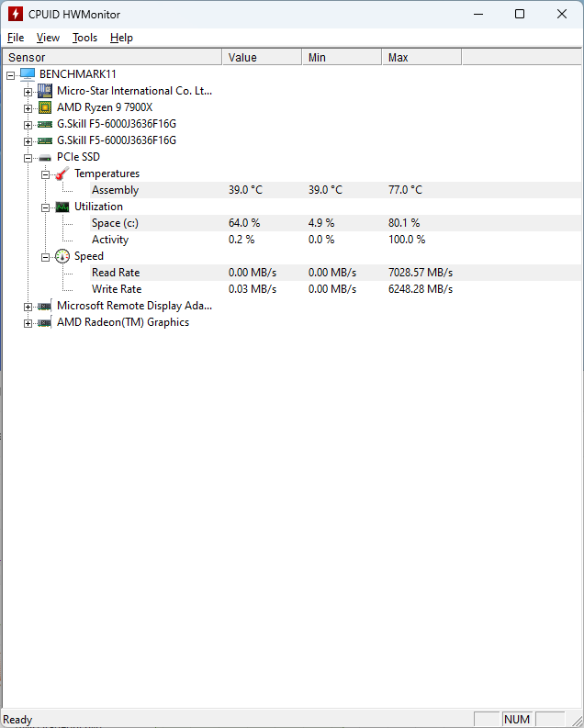
Task: Click the BENCHMARK11 computer icon
Action: tap(28, 73)
